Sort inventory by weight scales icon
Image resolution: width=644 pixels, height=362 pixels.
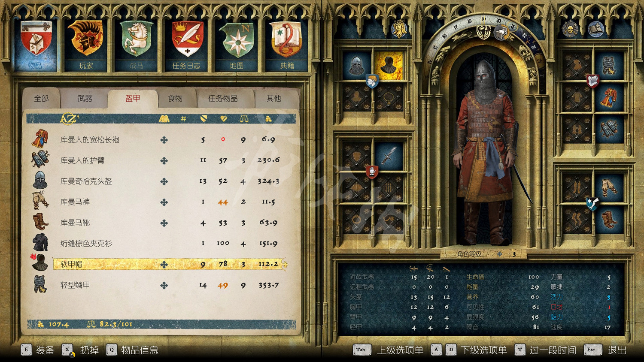point(244,119)
